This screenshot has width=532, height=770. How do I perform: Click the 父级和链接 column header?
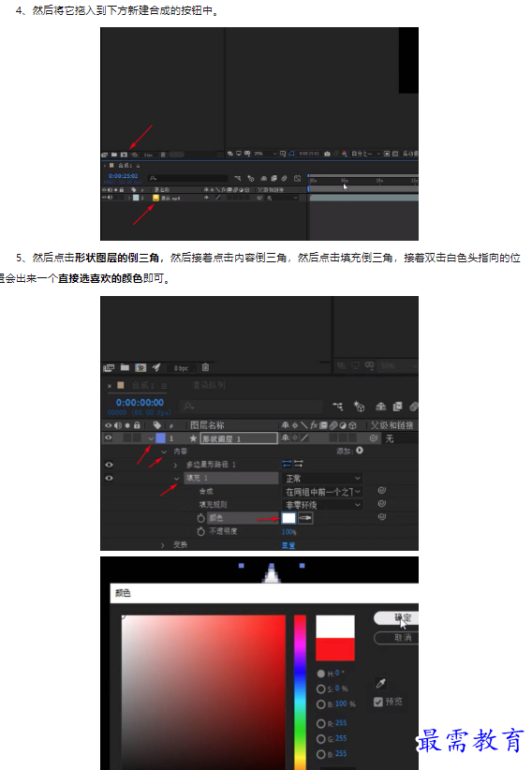(x=392, y=425)
